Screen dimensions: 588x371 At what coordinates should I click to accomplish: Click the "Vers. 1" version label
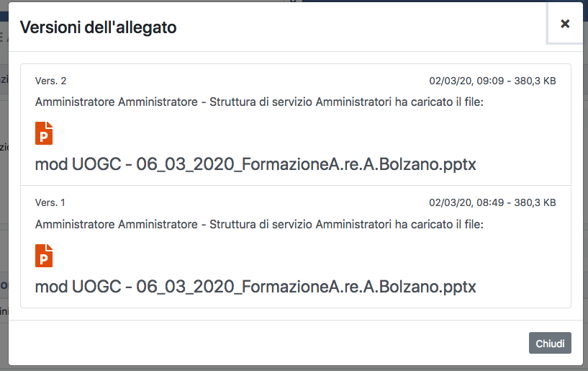pyautogui.click(x=50, y=203)
